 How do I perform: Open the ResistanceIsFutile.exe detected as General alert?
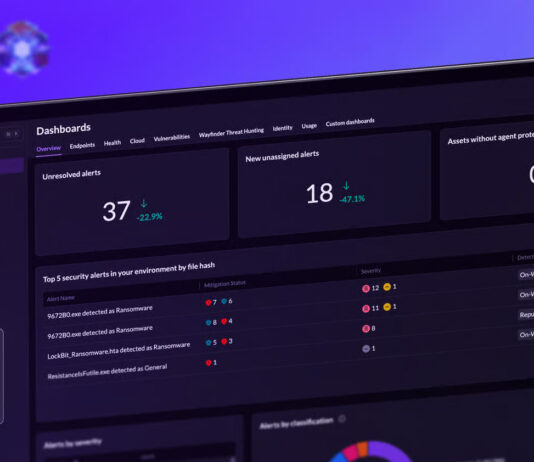click(x=107, y=372)
